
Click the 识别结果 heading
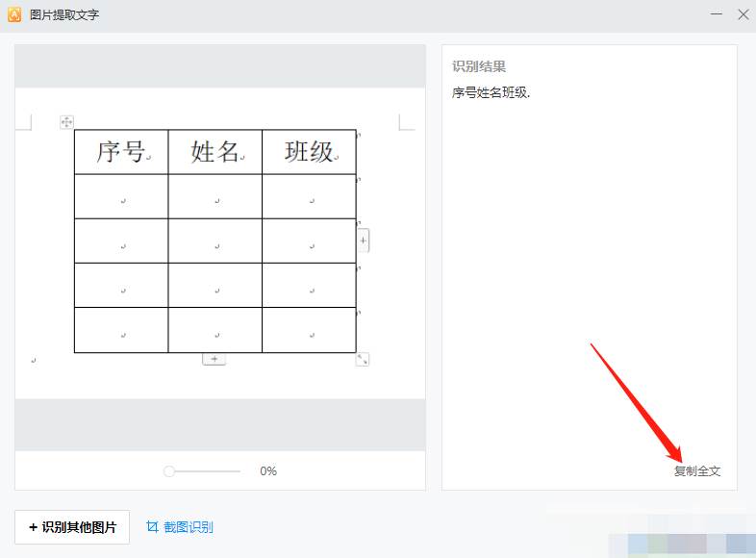coord(479,66)
